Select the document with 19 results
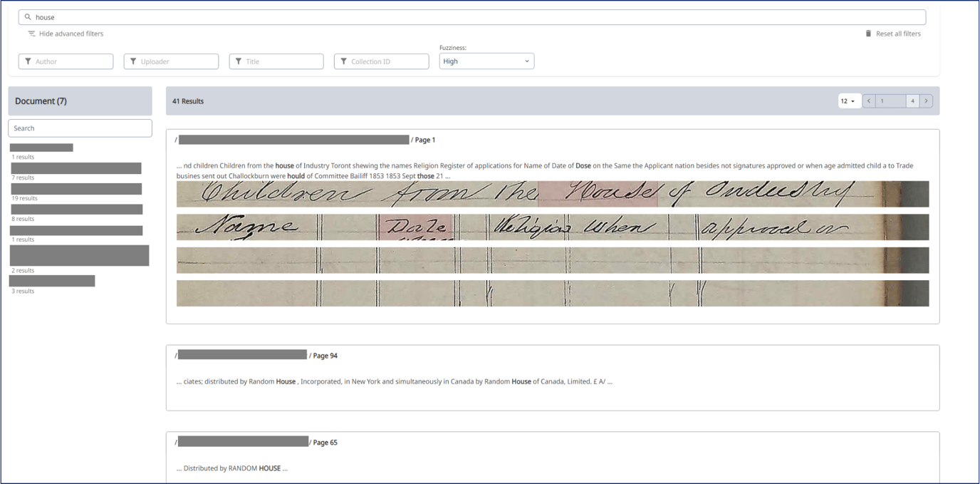The width and height of the screenshot is (980, 484). click(x=76, y=189)
